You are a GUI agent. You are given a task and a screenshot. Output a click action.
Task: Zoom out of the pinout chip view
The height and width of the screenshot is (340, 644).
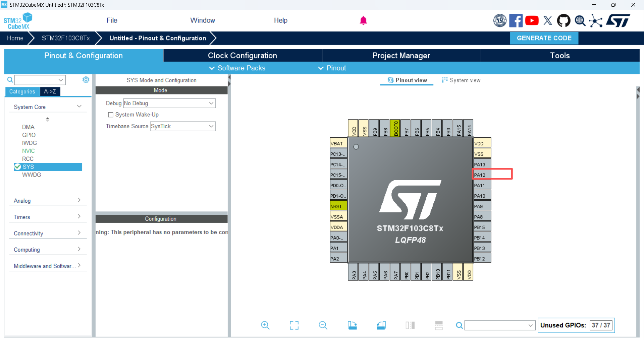point(323,325)
